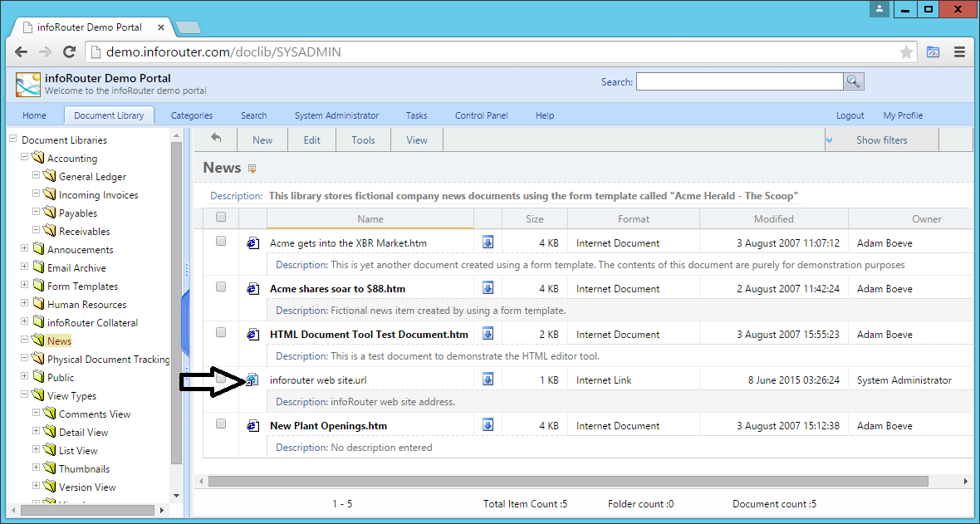Viewport: 980px width, 524px height.
Task: Collapse the Document Libraries tree root
Action: [12, 139]
